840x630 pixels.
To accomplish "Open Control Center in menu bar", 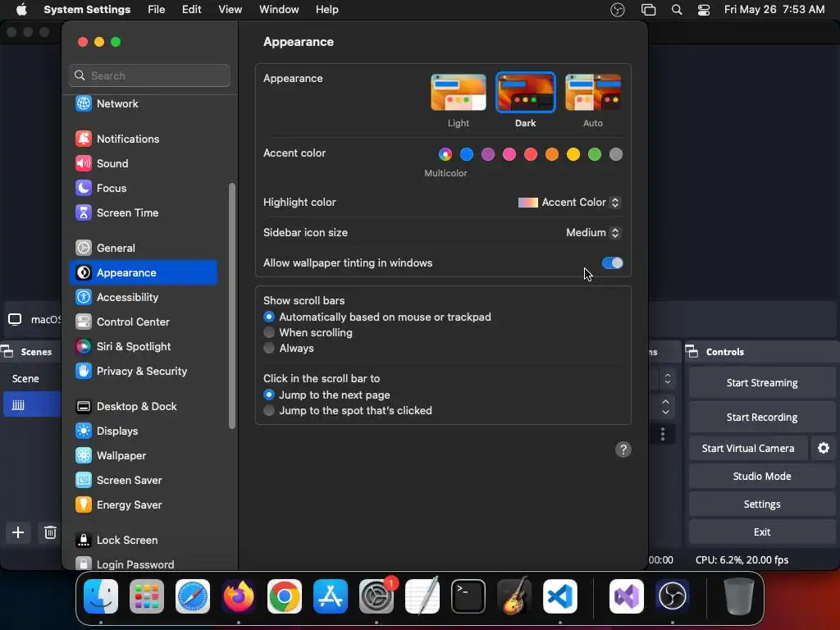I will [703, 10].
